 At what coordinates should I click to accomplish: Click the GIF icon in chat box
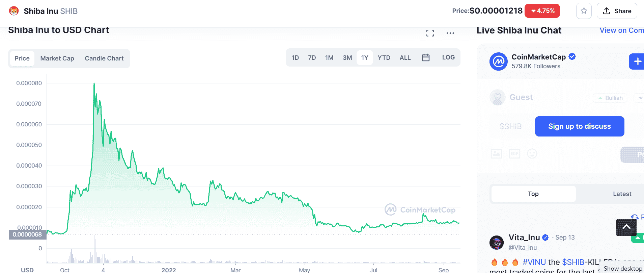point(514,154)
